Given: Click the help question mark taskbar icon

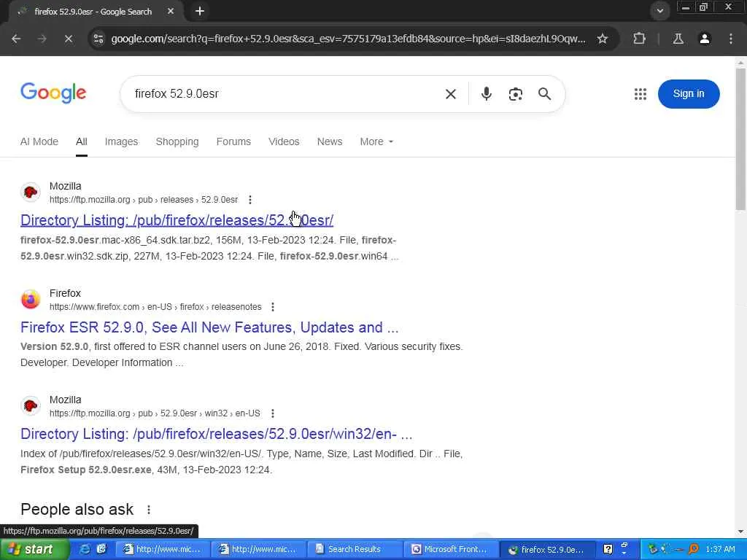Looking at the screenshot, I should point(608,550).
